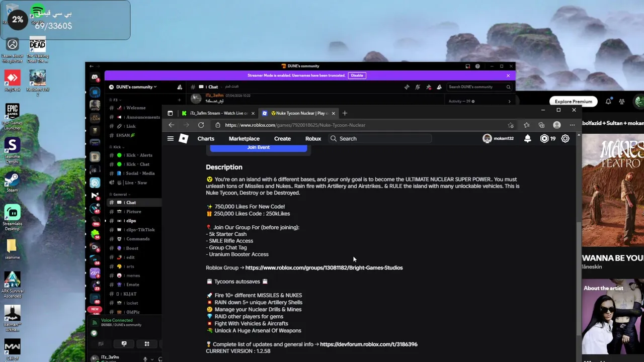Collapse the General category in Discord
The width and height of the screenshot is (644, 362).
click(121, 194)
